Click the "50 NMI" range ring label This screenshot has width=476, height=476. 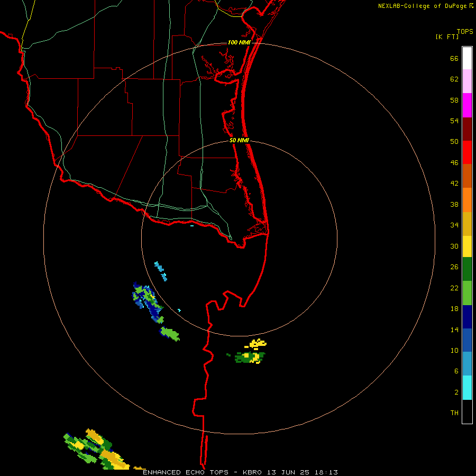[239, 140]
